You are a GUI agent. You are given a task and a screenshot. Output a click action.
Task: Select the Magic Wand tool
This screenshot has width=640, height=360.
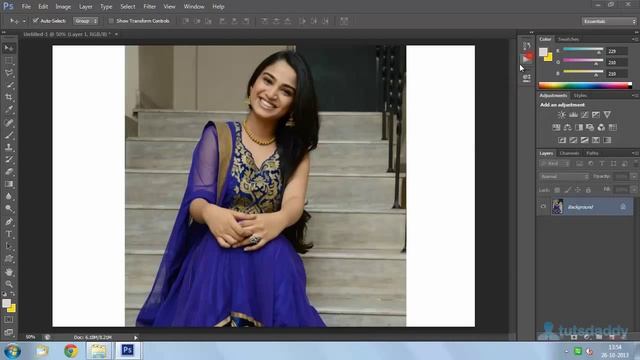click(x=9, y=85)
